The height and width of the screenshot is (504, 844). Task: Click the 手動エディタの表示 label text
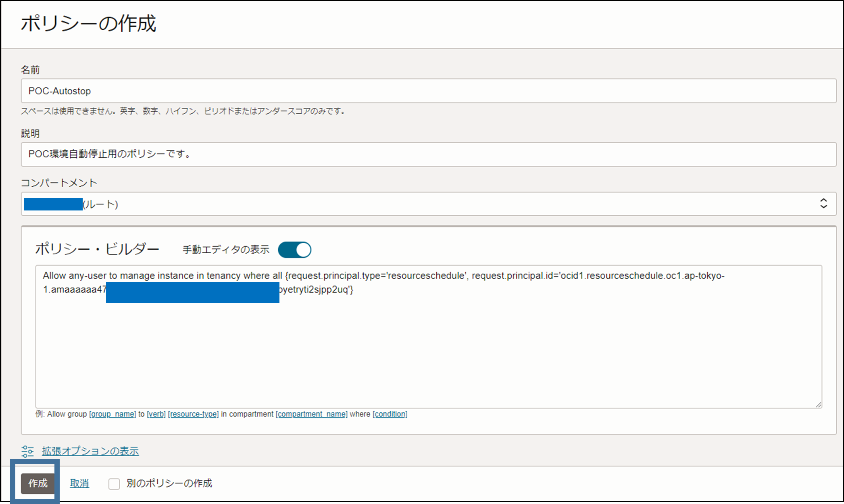226,250
